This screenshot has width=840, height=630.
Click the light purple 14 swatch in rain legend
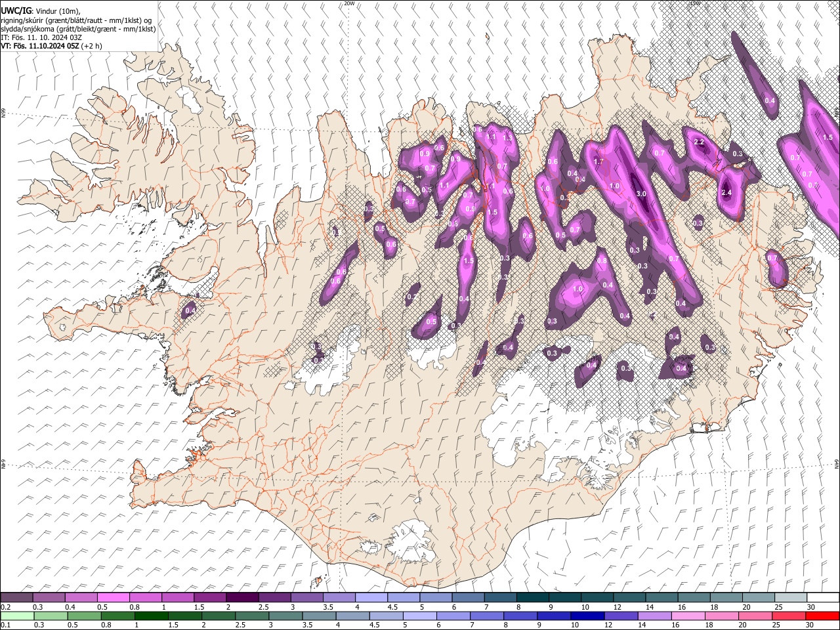654,616
